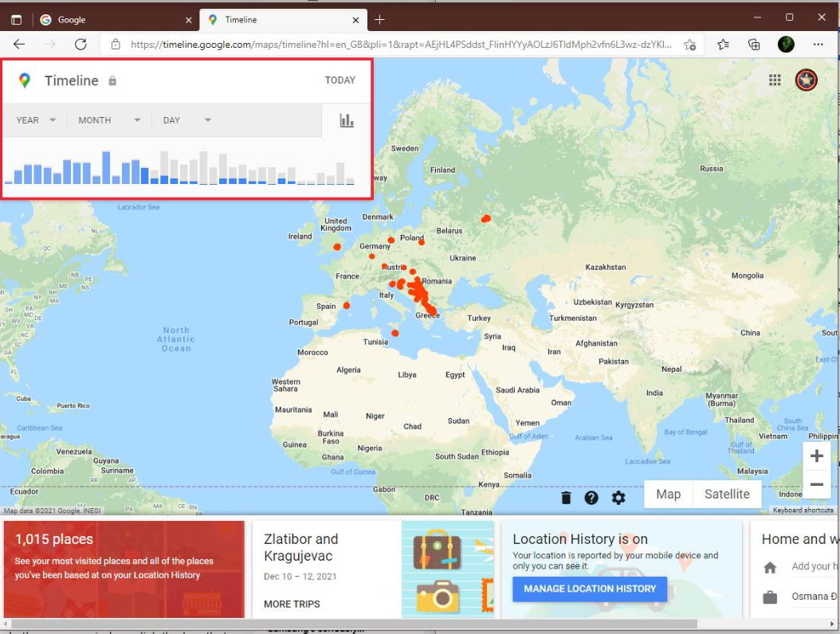Click a red location marker in Spain
Image resolution: width=840 pixels, height=634 pixels.
click(346, 305)
